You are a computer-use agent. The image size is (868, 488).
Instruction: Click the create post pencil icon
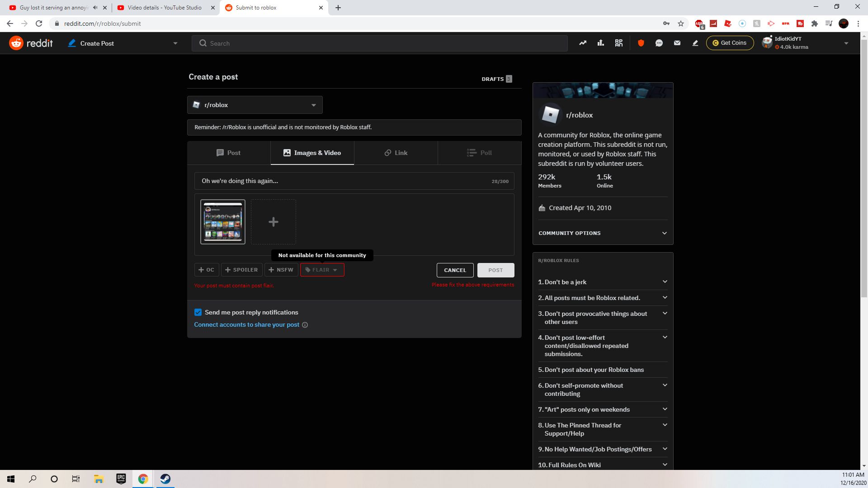point(695,43)
